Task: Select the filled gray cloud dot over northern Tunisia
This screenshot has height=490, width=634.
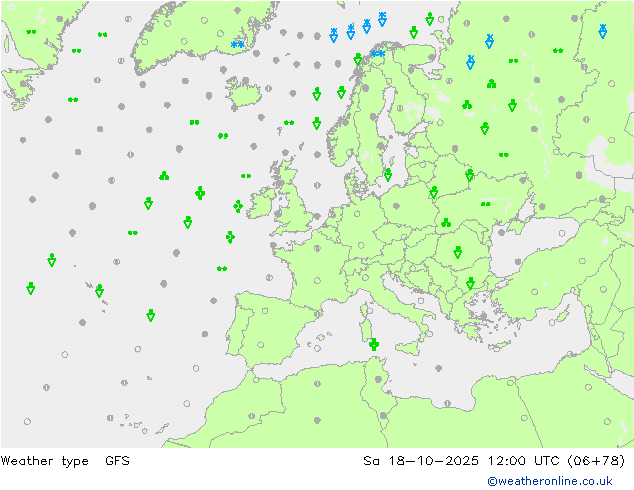Action: pos(378,379)
